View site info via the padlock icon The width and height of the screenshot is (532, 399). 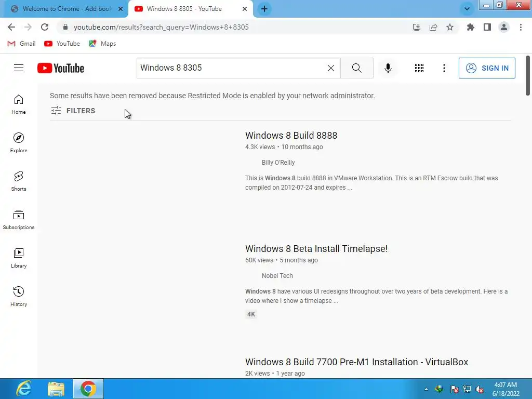(65, 27)
